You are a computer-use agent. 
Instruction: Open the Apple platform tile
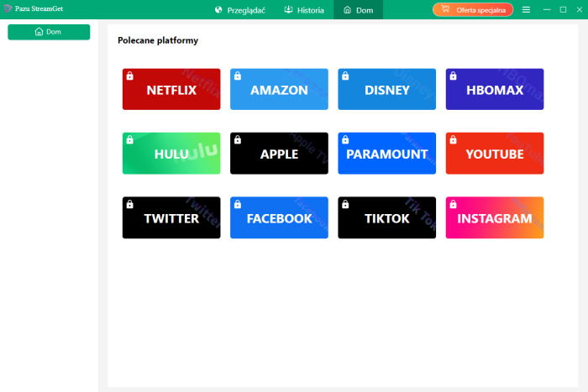[x=279, y=154]
